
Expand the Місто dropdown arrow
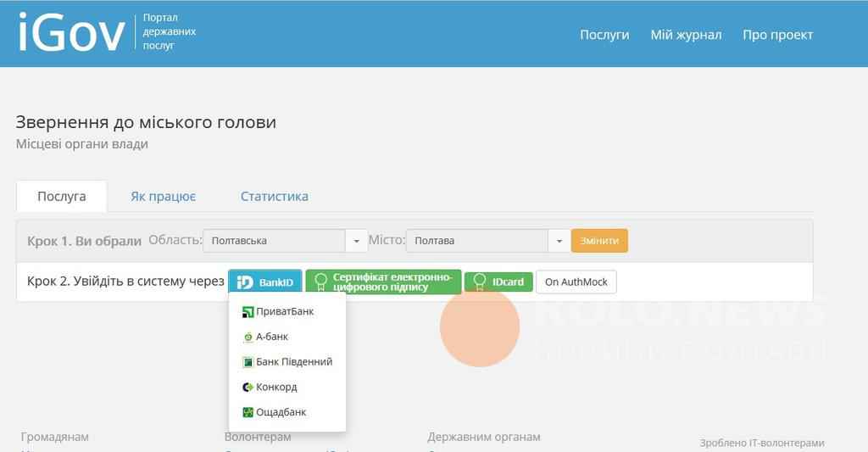pyautogui.click(x=559, y=241)
